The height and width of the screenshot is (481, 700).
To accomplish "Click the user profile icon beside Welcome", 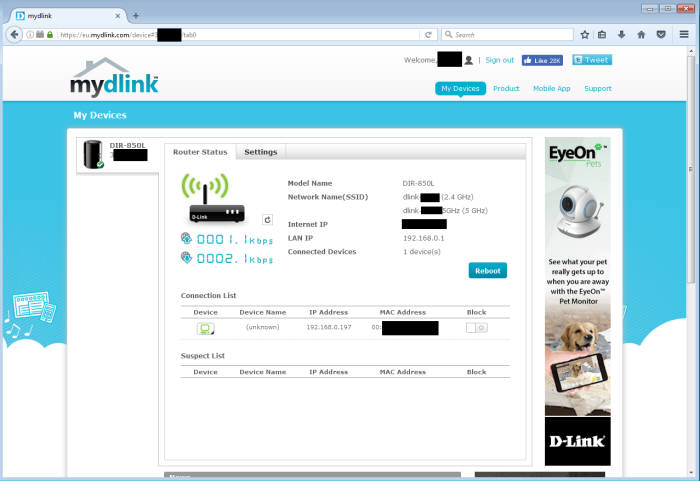I will [468, 60].
